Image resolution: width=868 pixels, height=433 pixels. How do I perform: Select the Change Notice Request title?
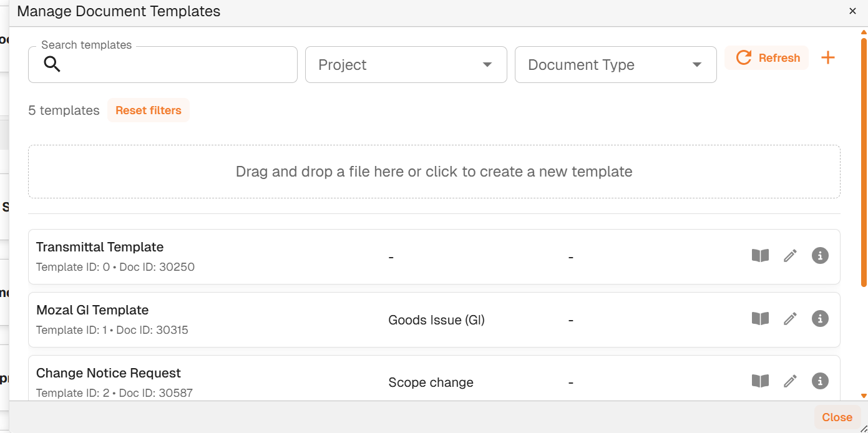tap(109, 373)
